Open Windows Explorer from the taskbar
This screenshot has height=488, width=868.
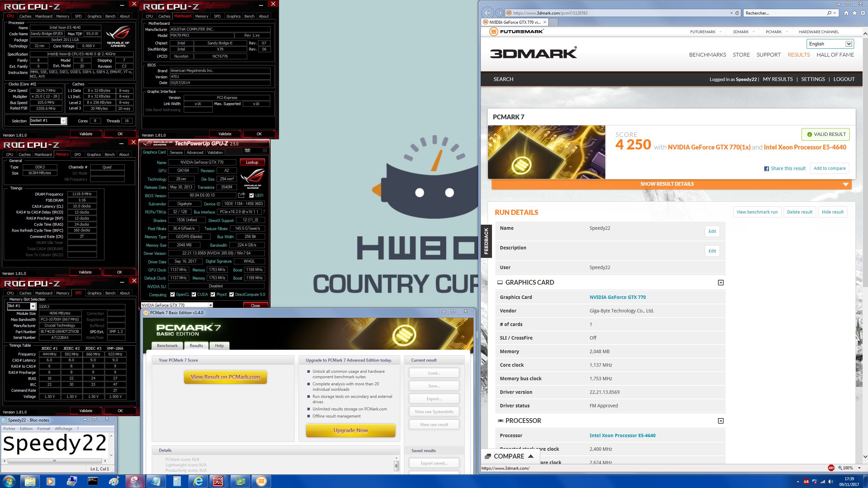click(x=30, y=481)
